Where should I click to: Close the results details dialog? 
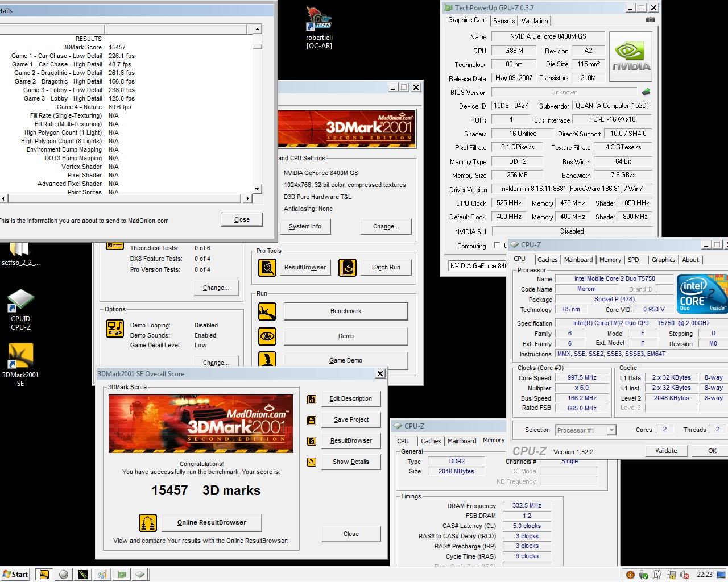pyautogui.click(x=242, y=219)
